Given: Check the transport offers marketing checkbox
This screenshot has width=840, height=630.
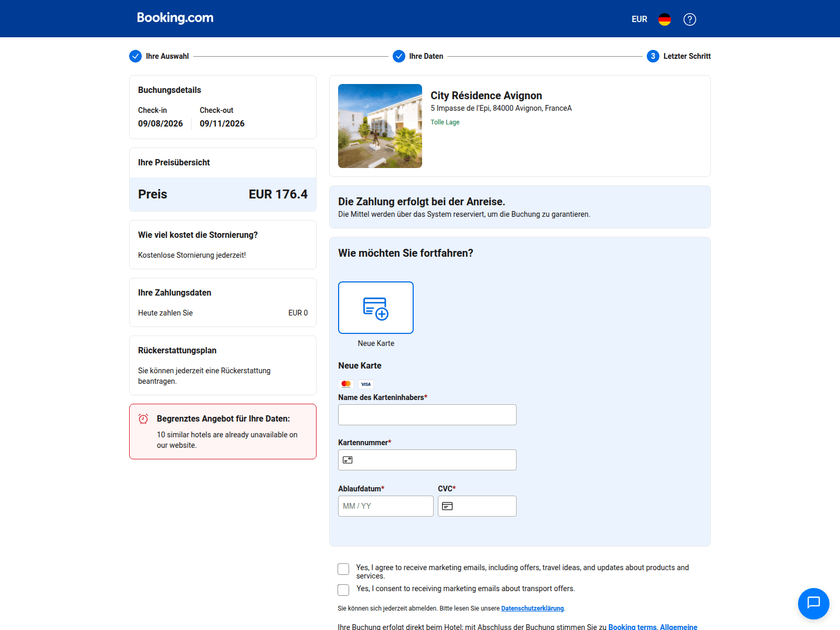Looking at the screenshot, I should tap(343, 590).
